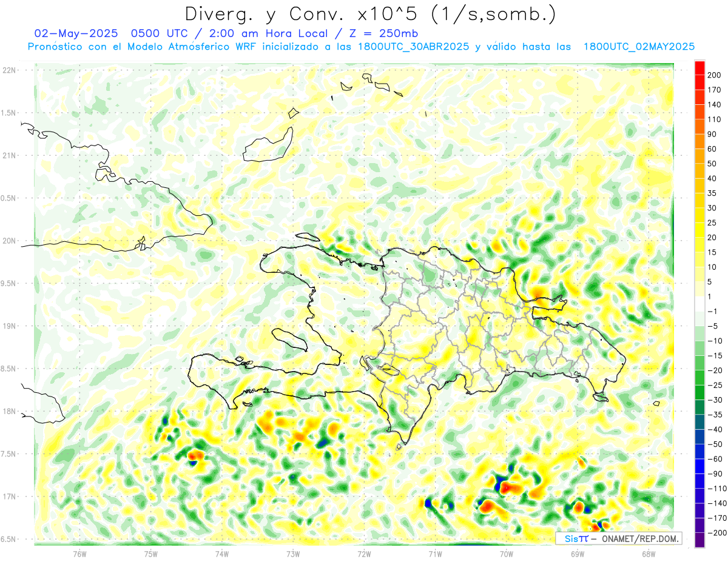Click the '22N' latitude label
Viewport: 728px width, 562px height.
click(8, 70)
